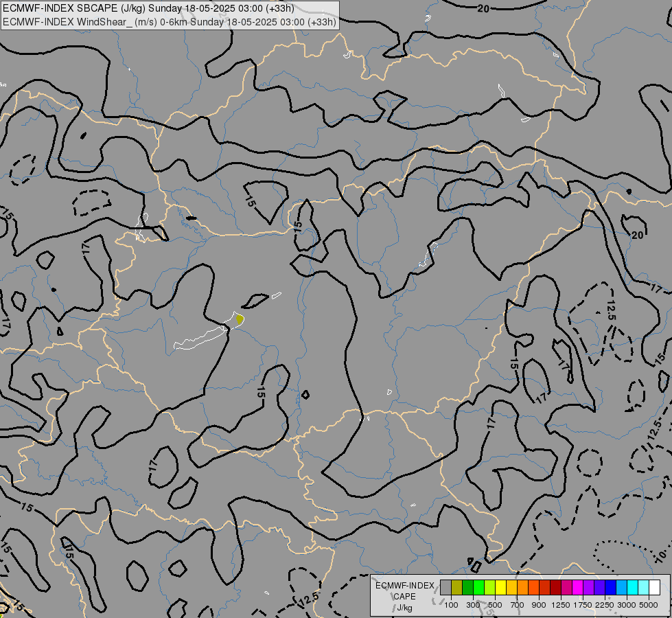Select the dark green legend swatch
Screen dimensions: 672x618
pyautogui.click(x=467, y=587)
